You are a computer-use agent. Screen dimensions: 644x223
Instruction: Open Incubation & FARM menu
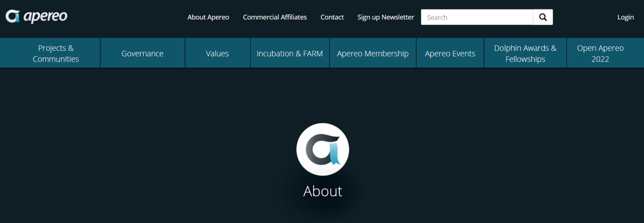coord(290,53)
